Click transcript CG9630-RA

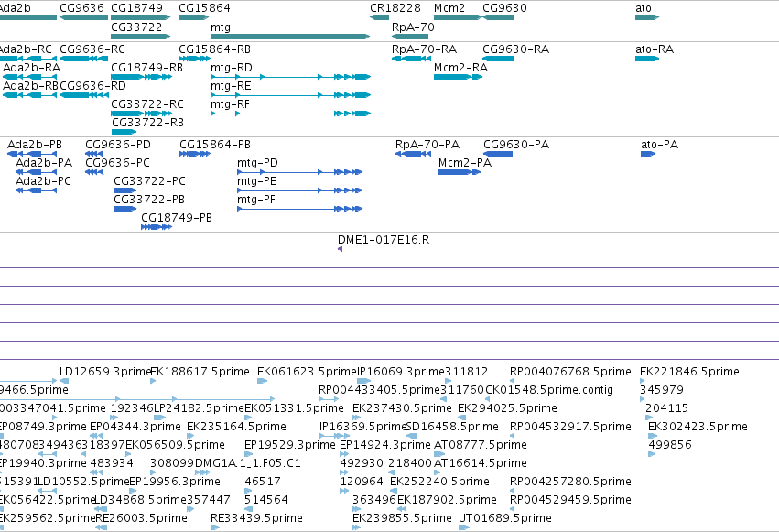[x=498, y=59]
